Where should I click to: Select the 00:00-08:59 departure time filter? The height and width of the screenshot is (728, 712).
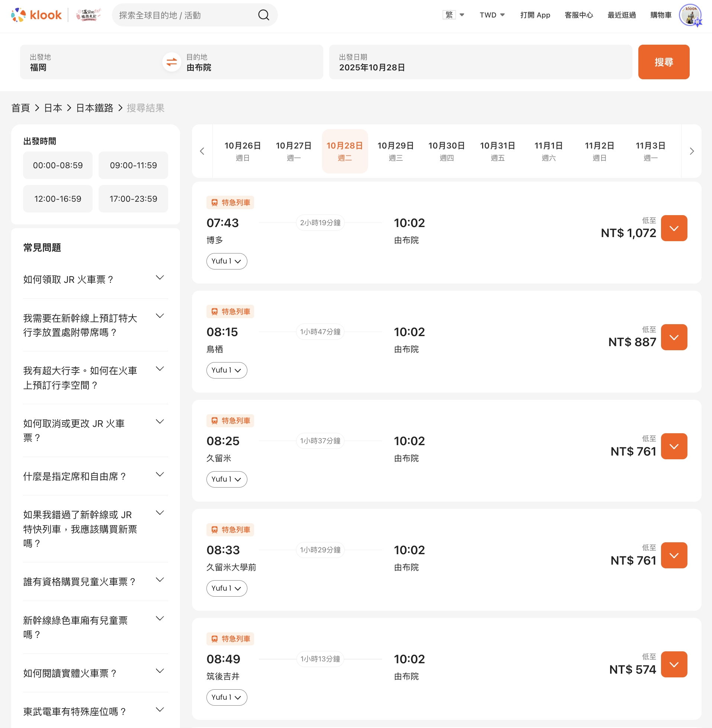pos(58,165)
